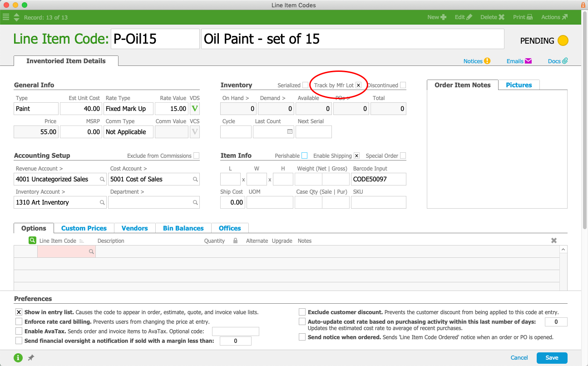Click the sort icon beside Line Item Code
This screenshot has width=588, height=366.
pyautogui.click(x=82, y=241)
